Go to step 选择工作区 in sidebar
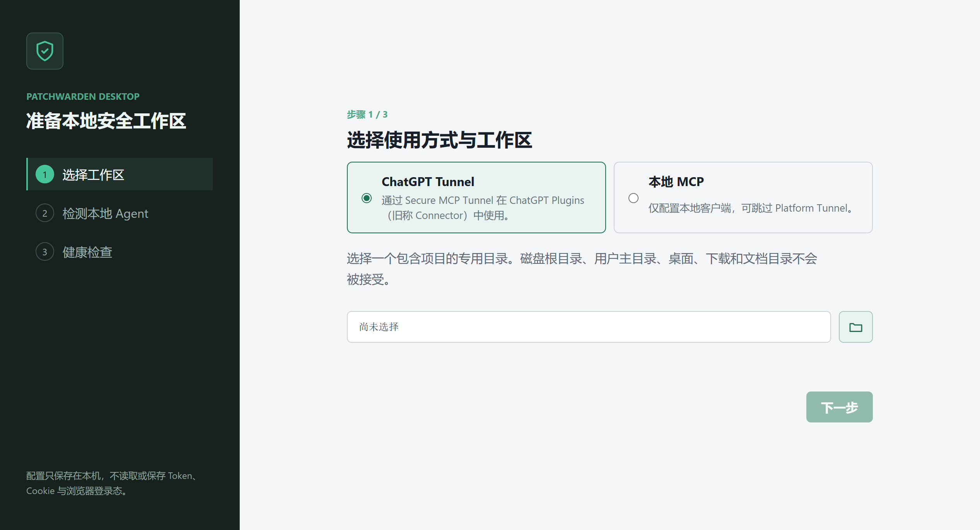 pos(120,174)
